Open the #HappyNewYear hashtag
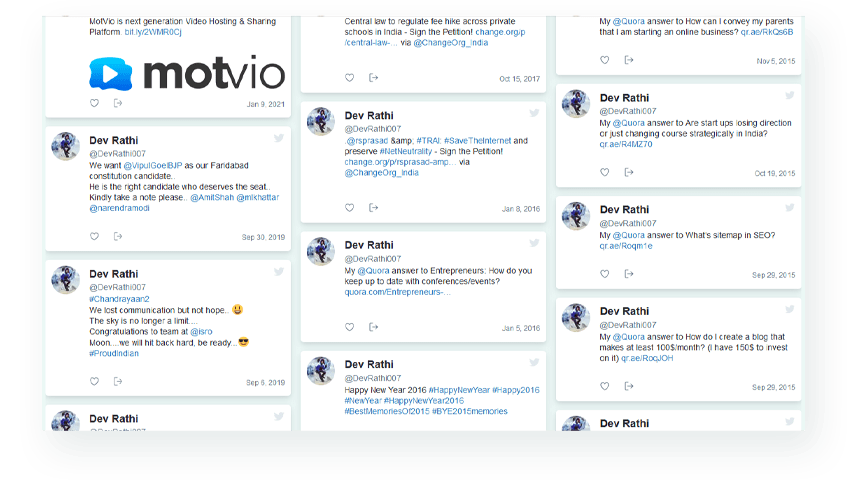847x480 pixels. 459,390
